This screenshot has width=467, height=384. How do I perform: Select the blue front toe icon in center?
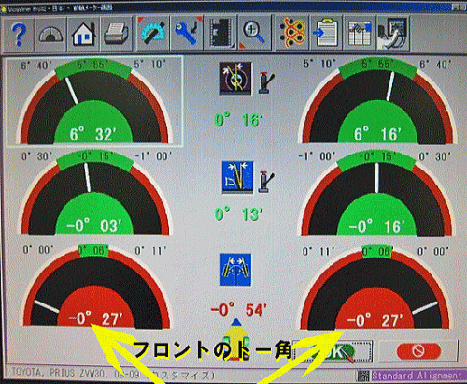click(x=235, y=270)
